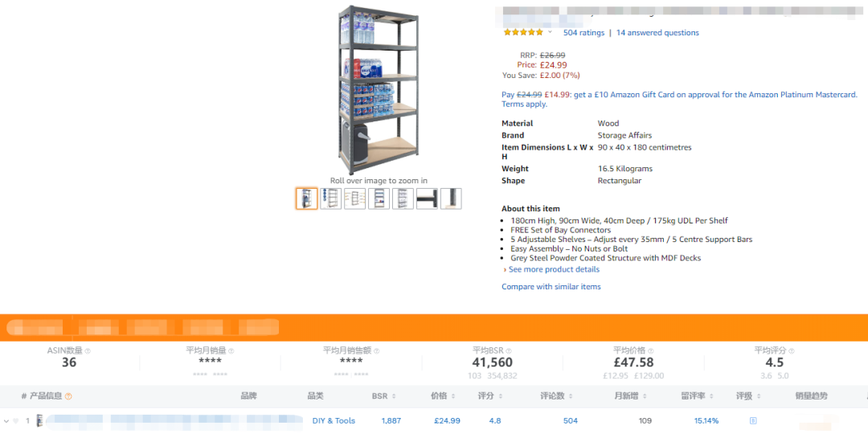Click the help icon beside 平均BSR
Viewport: 868px width, 434px height.
coord(509,351)
